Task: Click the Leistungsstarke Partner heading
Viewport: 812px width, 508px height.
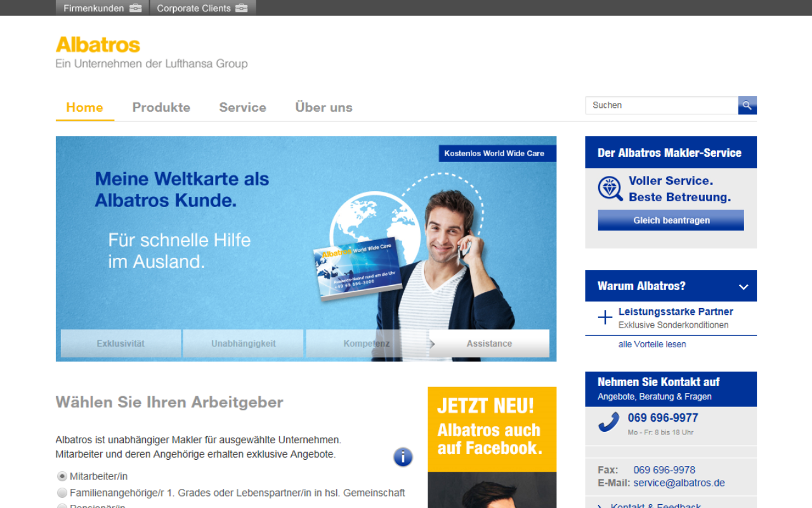Action: pyautogui.click(x=676, y=312)
